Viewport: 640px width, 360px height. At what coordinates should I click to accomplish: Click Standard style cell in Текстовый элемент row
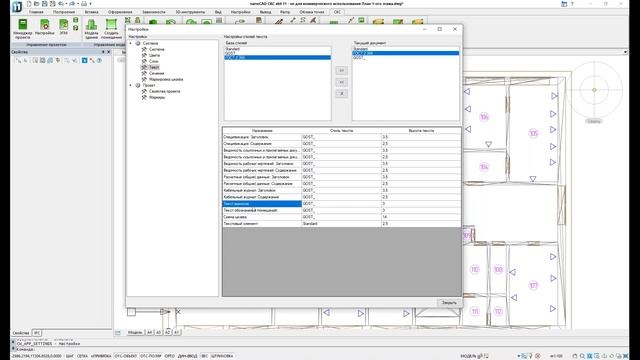342,224
